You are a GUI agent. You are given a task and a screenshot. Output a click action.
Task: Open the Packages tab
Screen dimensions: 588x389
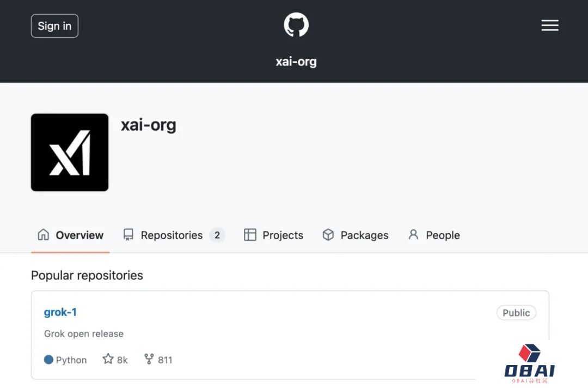(x=364, y=235)
